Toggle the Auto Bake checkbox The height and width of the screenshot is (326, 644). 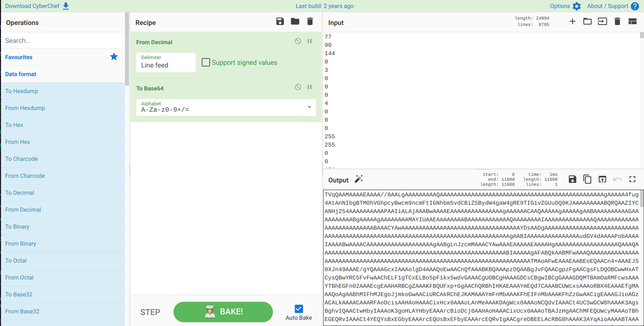pos(299,309)
